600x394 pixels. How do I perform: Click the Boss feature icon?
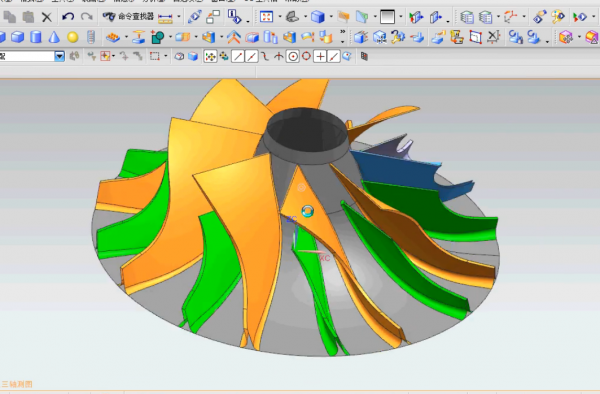(138, 37)
